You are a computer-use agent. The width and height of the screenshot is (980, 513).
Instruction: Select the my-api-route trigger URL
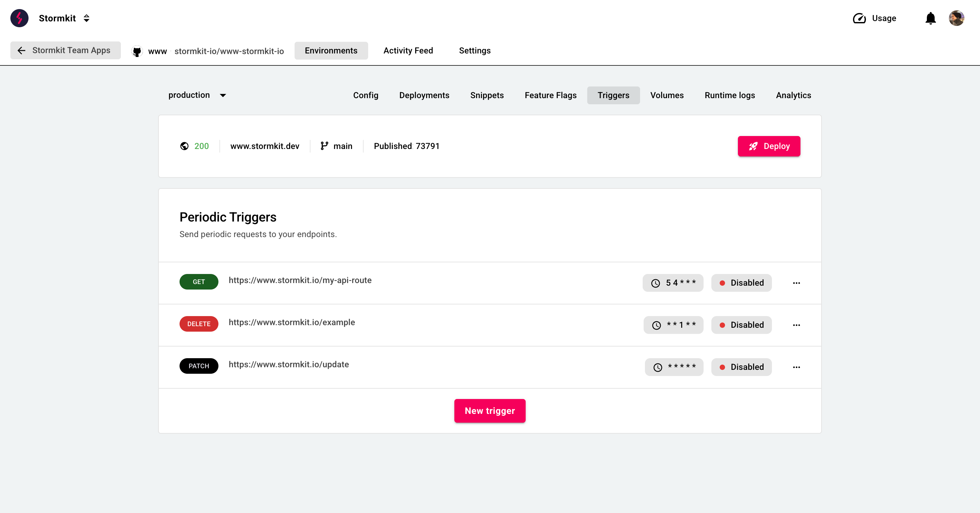tap(300, 280)
